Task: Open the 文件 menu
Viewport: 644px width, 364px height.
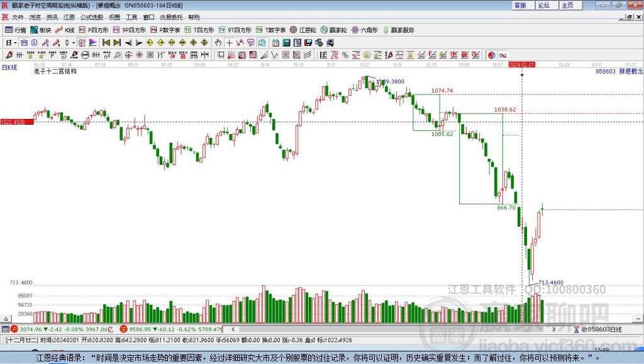Action: pos(18,17)
